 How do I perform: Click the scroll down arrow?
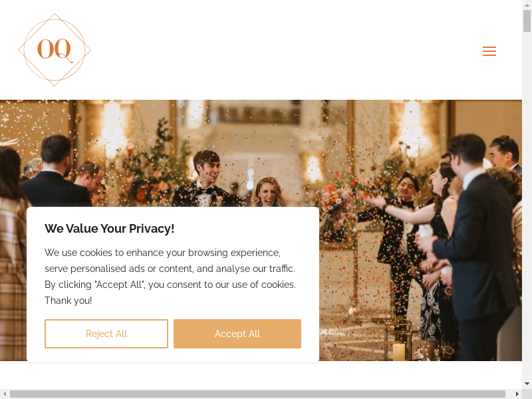(x=527, y=384)
